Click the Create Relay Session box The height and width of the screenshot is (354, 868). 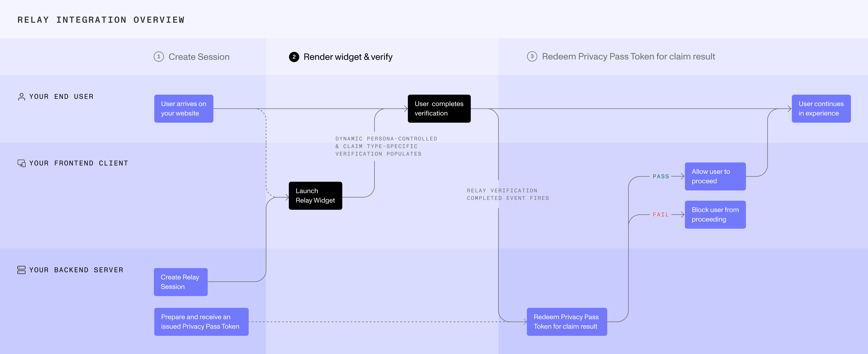coord(181,282)
